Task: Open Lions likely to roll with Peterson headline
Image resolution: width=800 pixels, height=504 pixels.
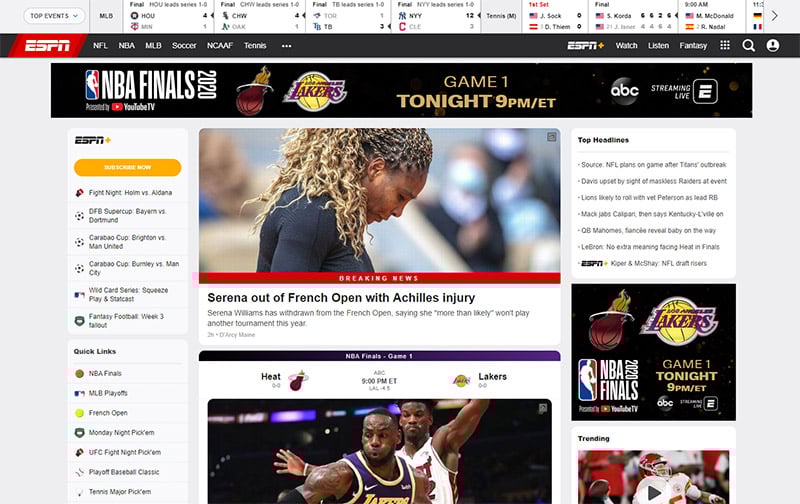Action: [648, 197]
